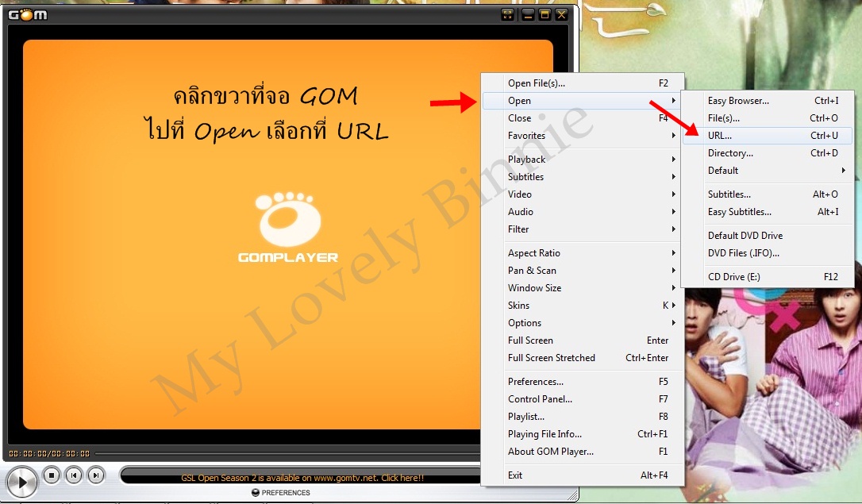Open the Skins submenu

tap(583, 306)
